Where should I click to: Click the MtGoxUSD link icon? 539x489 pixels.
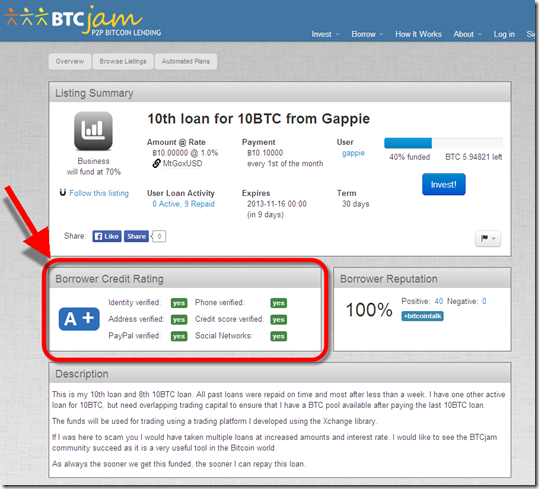pos(156,164)
